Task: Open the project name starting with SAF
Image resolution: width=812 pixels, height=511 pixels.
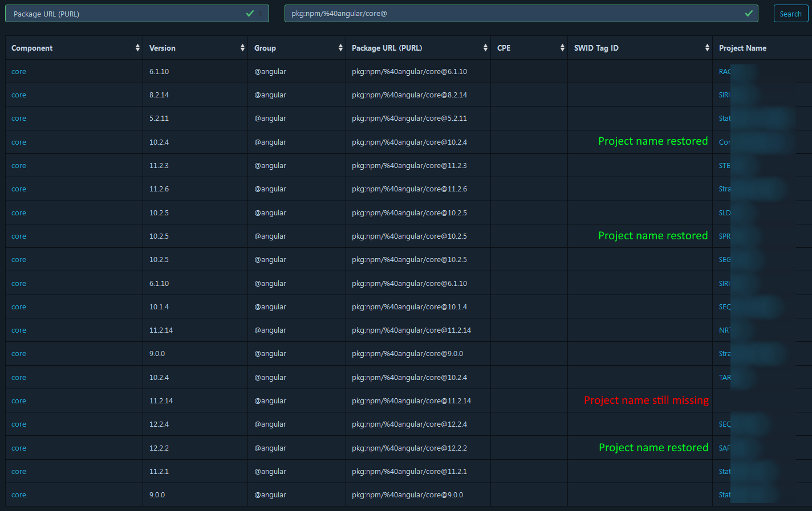Action: [x=725, y=448]
